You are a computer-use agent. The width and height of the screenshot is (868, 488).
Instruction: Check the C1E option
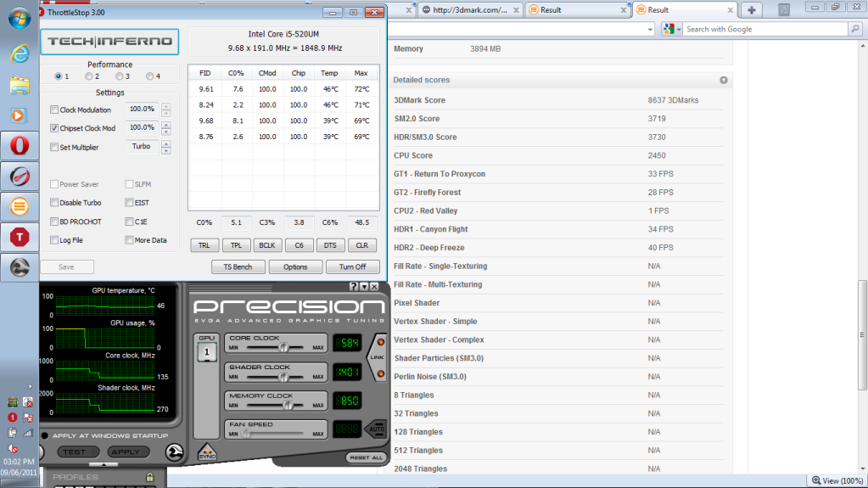tap(129, 221)
